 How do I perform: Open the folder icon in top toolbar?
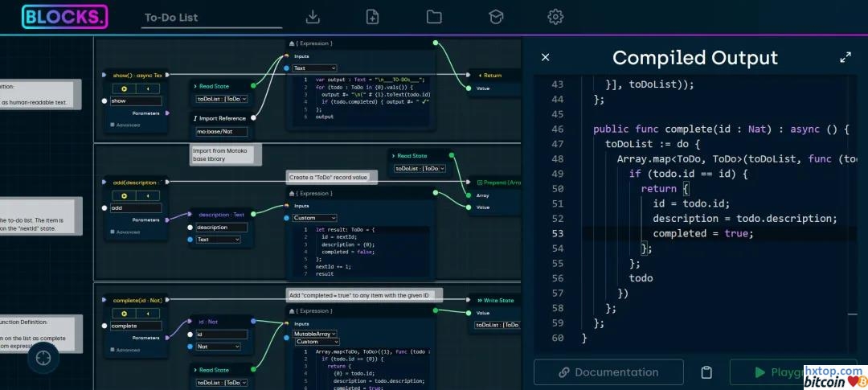(434, 17)
